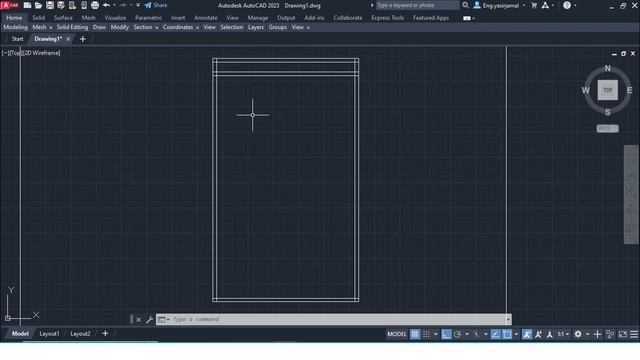Open the WCS coordinate system dropdown

pyautogui.click(x=608, y=129)
